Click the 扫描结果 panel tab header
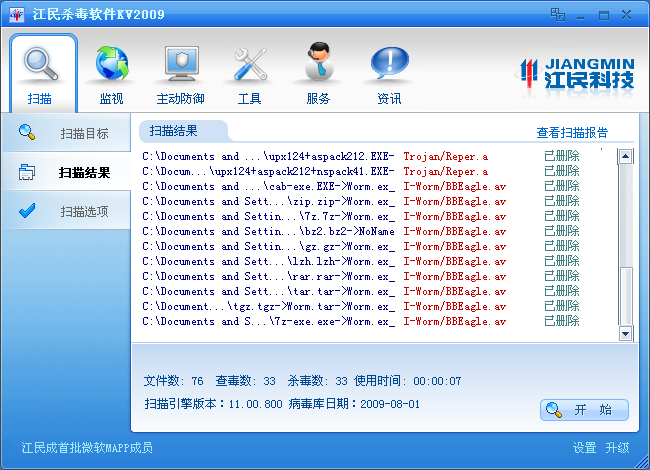 tap(183, 131)
